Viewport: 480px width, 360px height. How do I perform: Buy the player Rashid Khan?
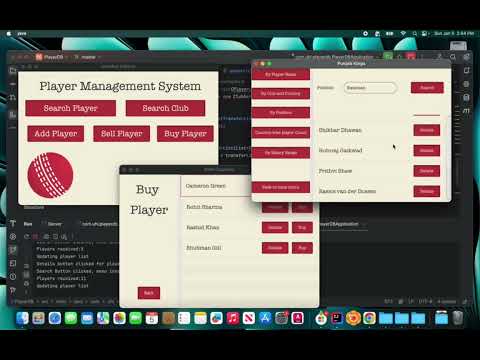tap(302, 227)
